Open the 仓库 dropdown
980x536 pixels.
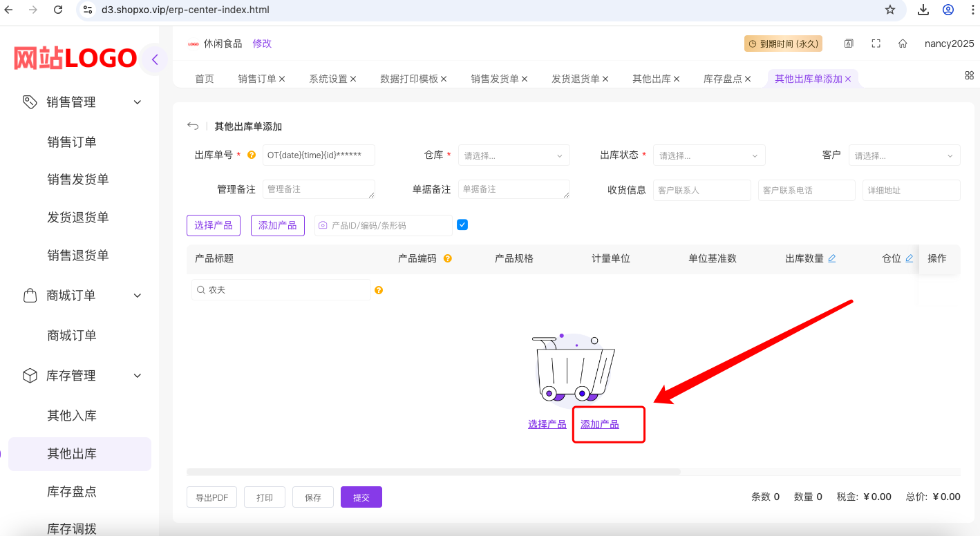coord(514,155)
